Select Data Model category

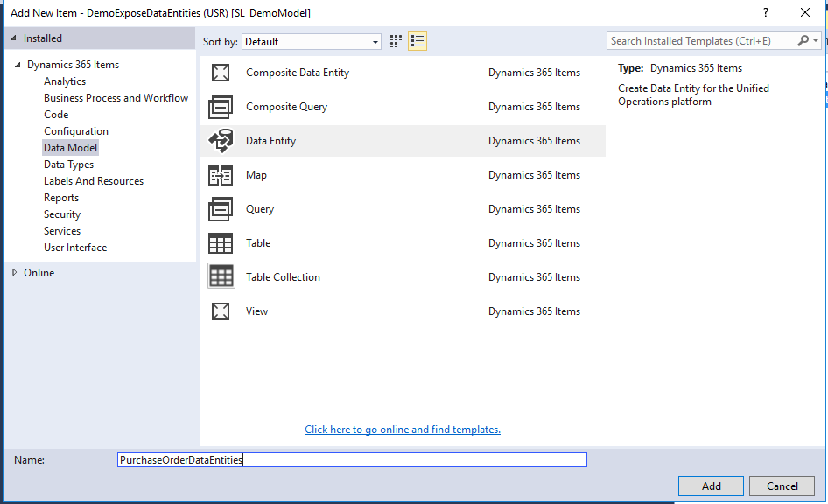pos(70,148)
